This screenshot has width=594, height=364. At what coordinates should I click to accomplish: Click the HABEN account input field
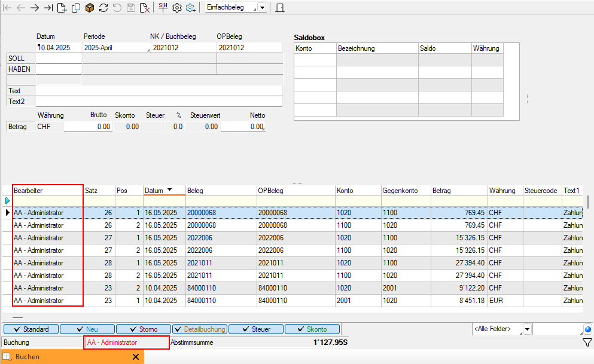pyautogui.click(x=59, y=69)
